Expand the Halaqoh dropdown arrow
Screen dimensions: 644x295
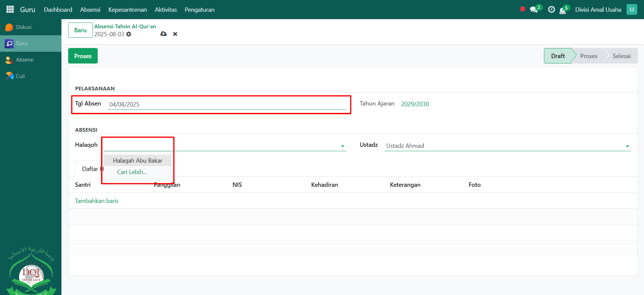pyautogui.click(x=342, y=146)
